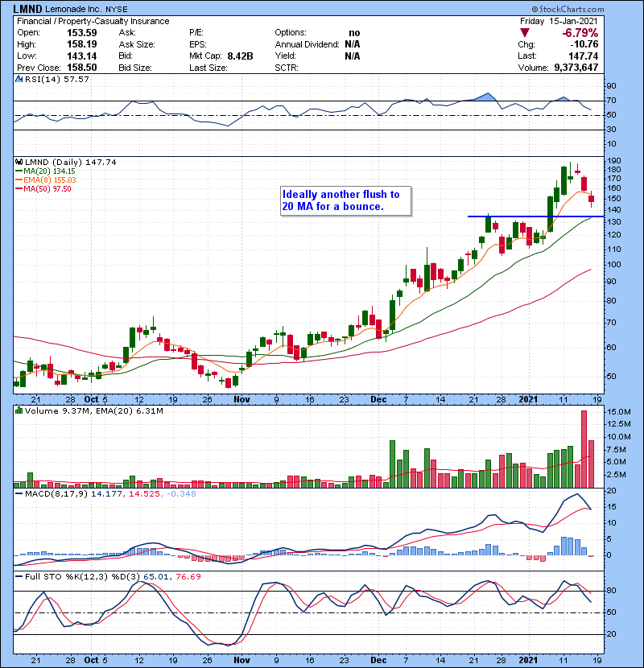Click the LMND ticker symbol in the title
This screenshot has width=644, height=668.
click(28, 9)
